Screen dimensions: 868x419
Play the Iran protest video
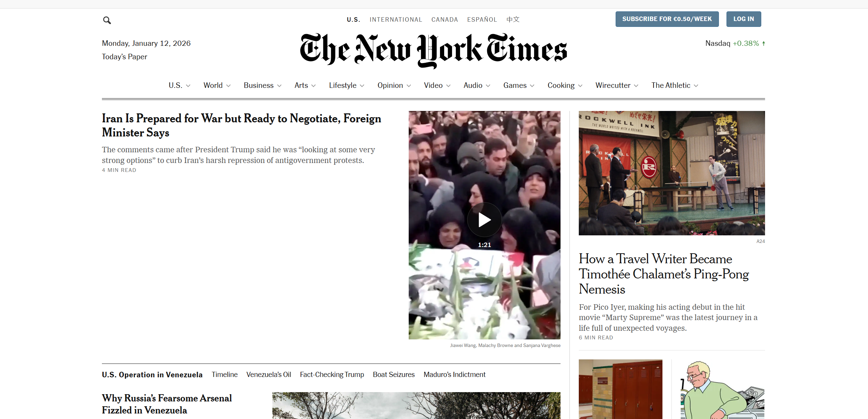tap(484, 219)
